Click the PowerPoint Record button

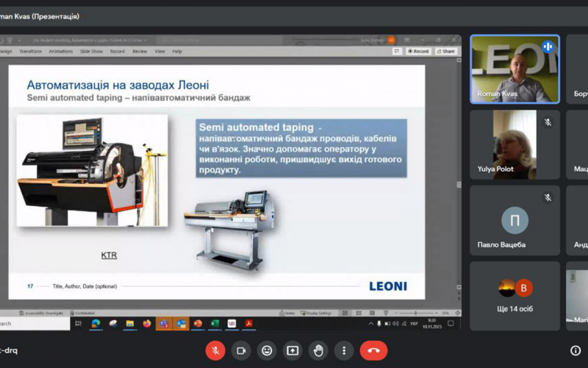pyautogui.click(x=418, y=52)
